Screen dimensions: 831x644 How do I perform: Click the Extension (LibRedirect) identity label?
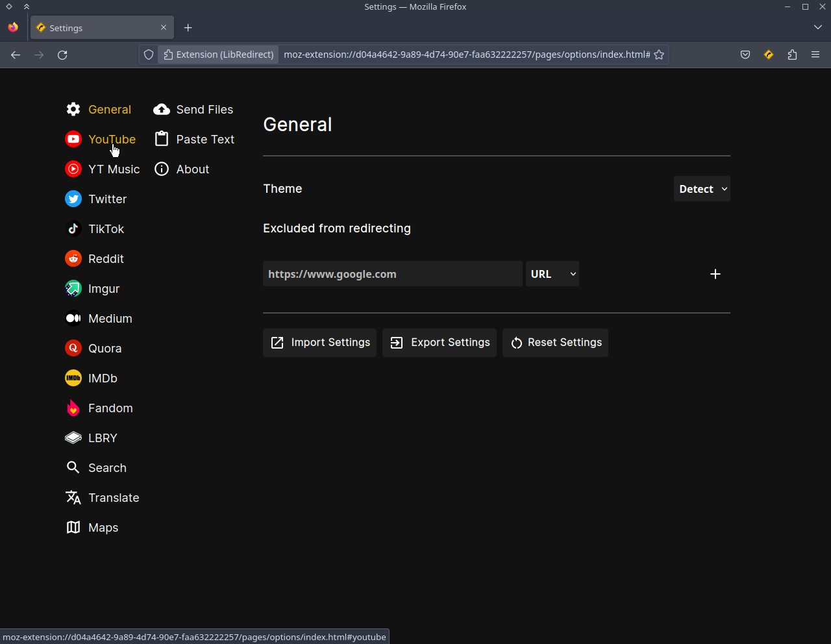point(218,55)
